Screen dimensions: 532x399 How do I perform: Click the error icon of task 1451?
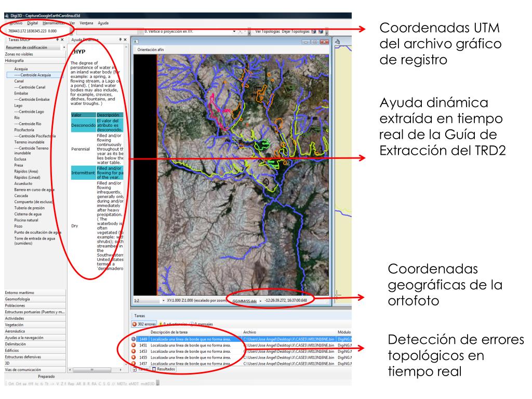click(134, 345)
